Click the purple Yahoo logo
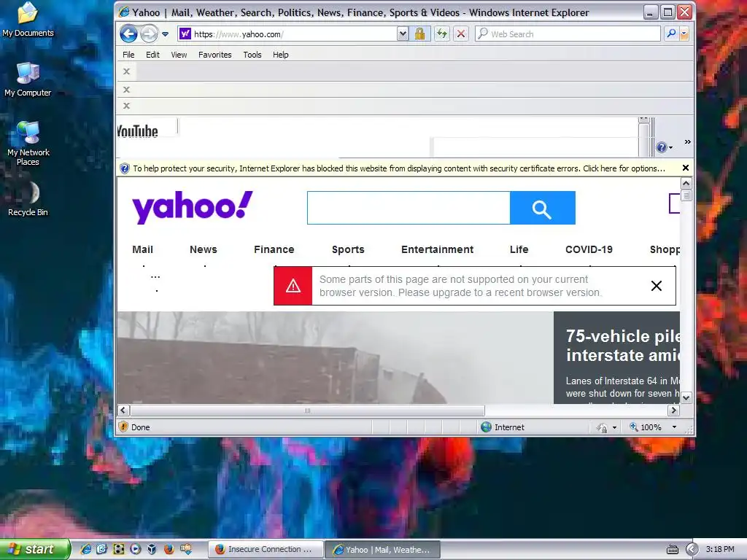This screenshot has height=560, width=747. tap(193, 207)
